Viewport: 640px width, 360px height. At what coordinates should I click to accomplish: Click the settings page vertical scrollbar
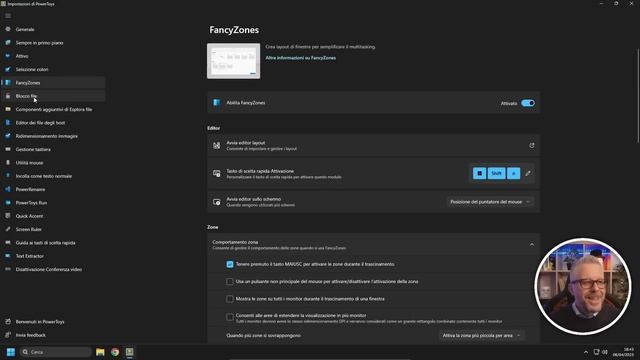click(638, 96)
